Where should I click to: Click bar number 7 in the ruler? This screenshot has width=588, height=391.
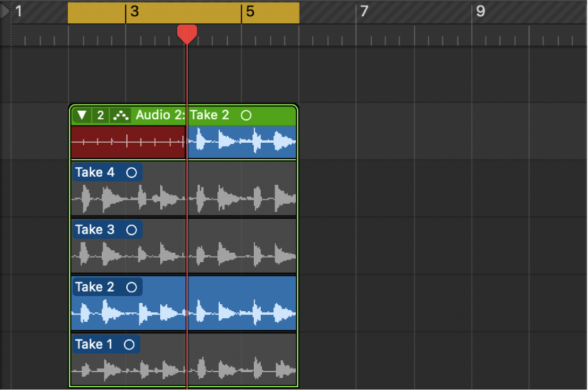[x=364, y=11]
